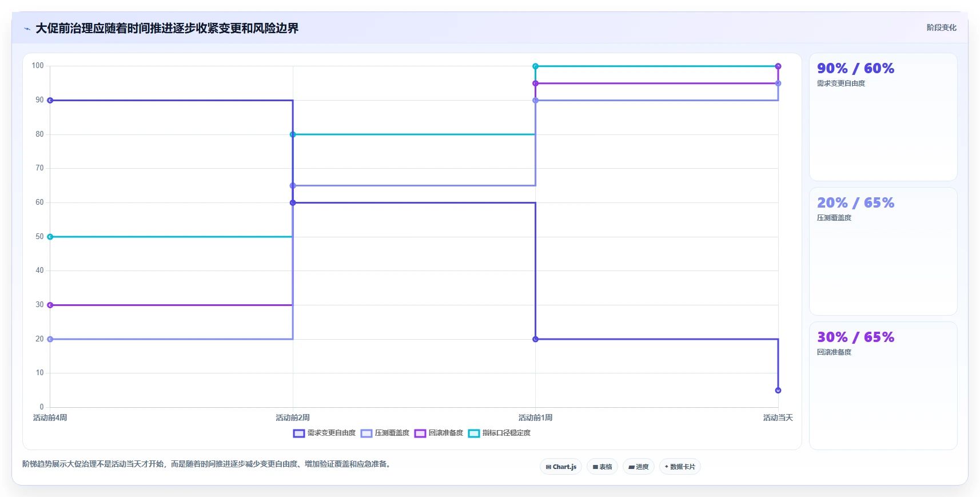The width and height of the screenshot is (980, 497).
Task: Click the 30% / 65% stat value
Action: click(855, 337)
